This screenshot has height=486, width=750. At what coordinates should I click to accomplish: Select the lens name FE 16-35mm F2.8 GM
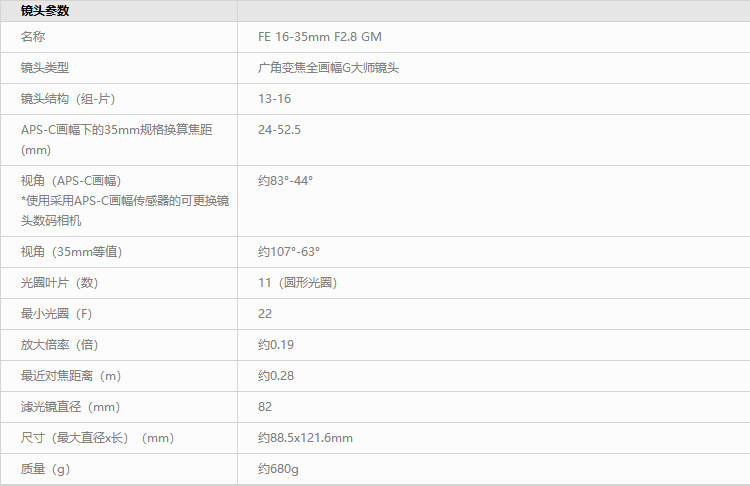click(x=319, y=37)
